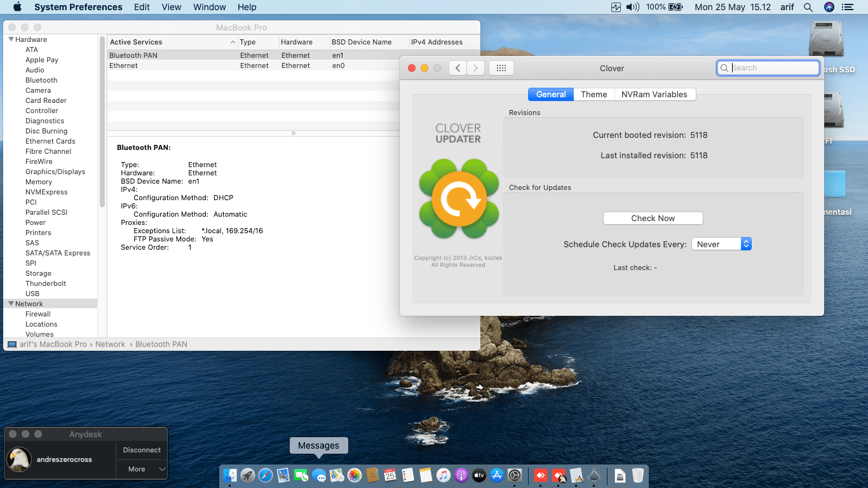The height and width of the screenshot is (488, 868).
Task: Click the Check Now button
Action: click(653, 218)
